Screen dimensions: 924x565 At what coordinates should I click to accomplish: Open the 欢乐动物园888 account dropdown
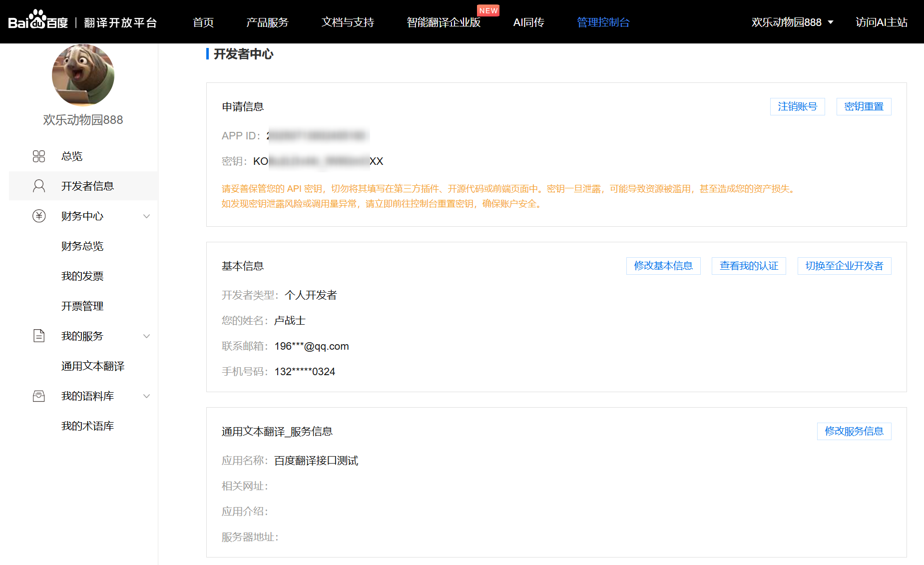[793, 22]
